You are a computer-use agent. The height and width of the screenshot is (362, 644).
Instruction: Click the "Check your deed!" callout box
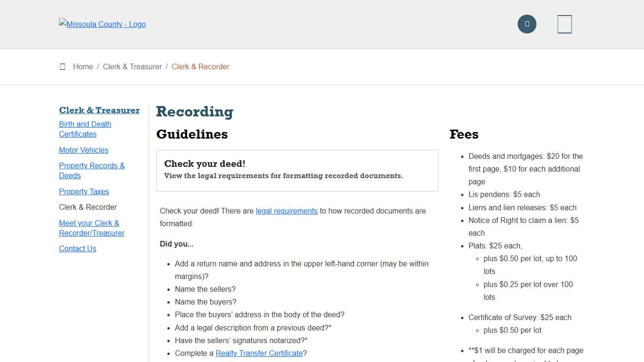tap(297, 171)
